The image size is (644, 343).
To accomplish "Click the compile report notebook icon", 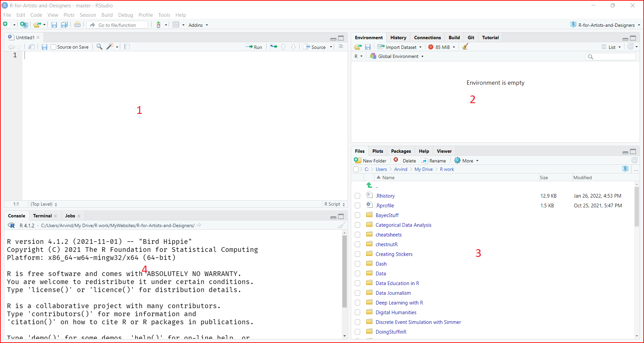I will pyautogui.click(x=127, y=47).
